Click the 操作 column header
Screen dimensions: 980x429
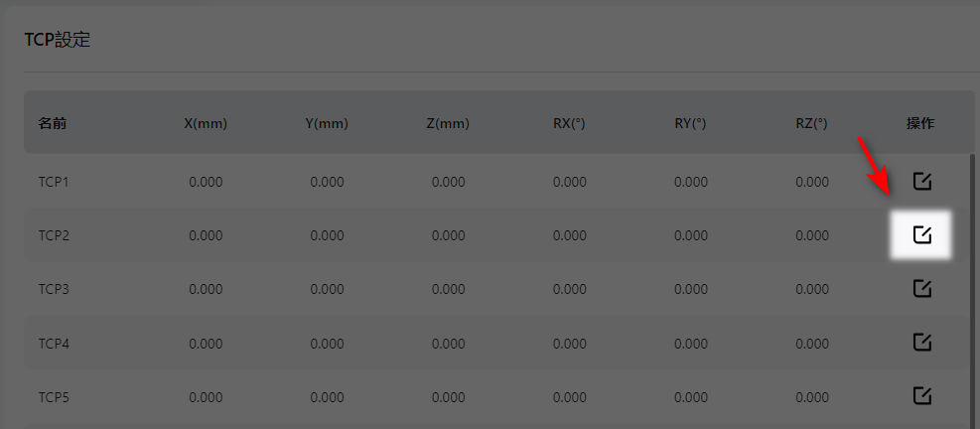pos(920,124)
